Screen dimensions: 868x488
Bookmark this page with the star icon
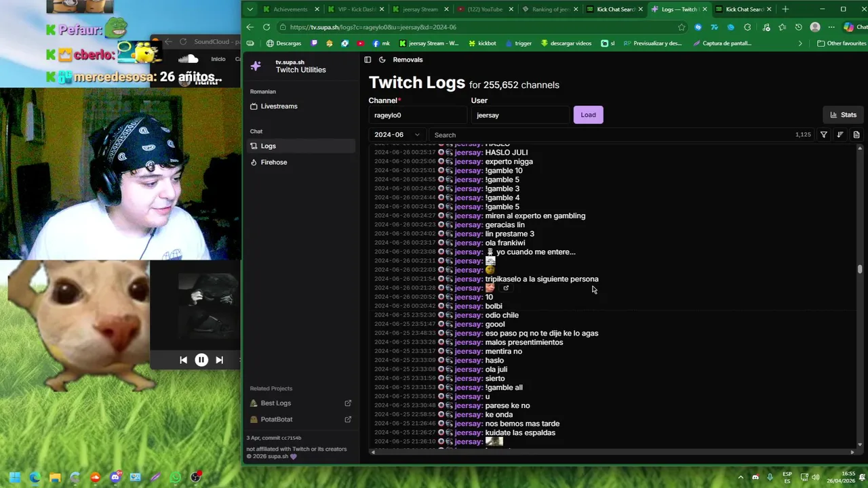tap(682, 27)
